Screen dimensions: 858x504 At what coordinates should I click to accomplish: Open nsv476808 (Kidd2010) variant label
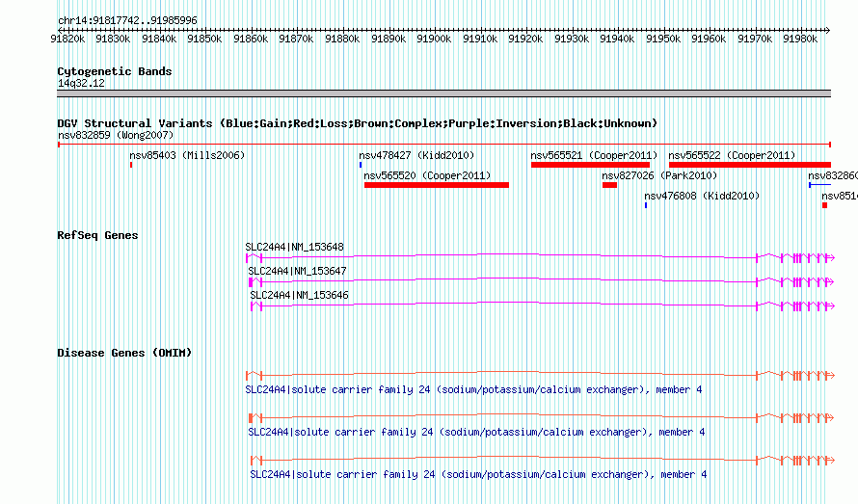tap(702, 196)
